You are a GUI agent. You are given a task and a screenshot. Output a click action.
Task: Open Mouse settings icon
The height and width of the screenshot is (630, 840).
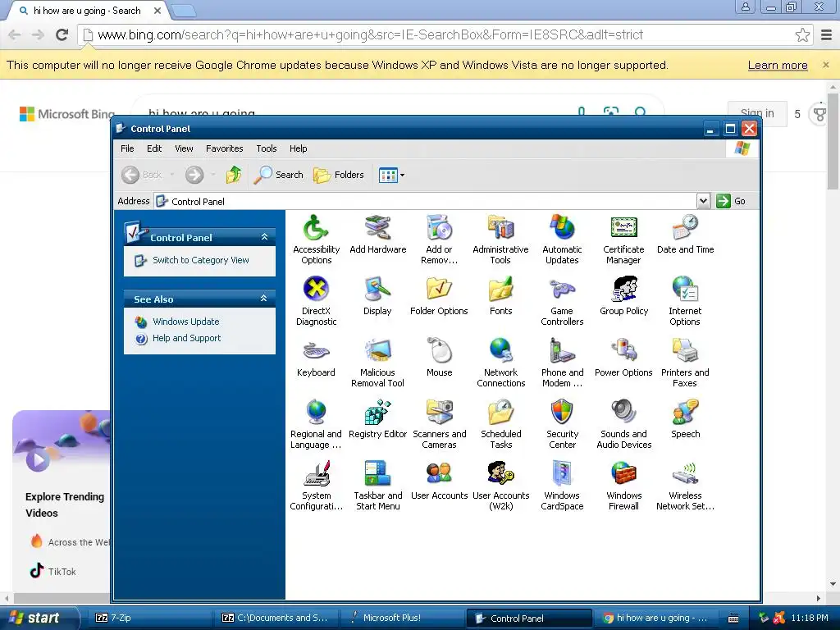[x=440, y=358]
